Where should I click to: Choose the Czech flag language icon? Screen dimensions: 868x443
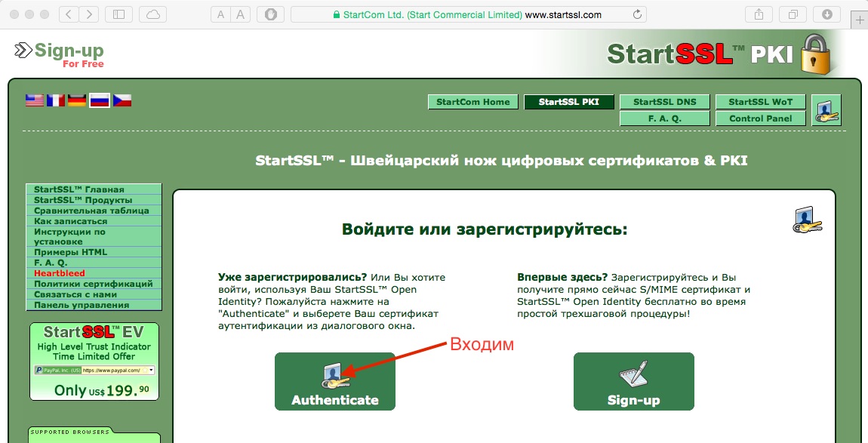[122, 100]
